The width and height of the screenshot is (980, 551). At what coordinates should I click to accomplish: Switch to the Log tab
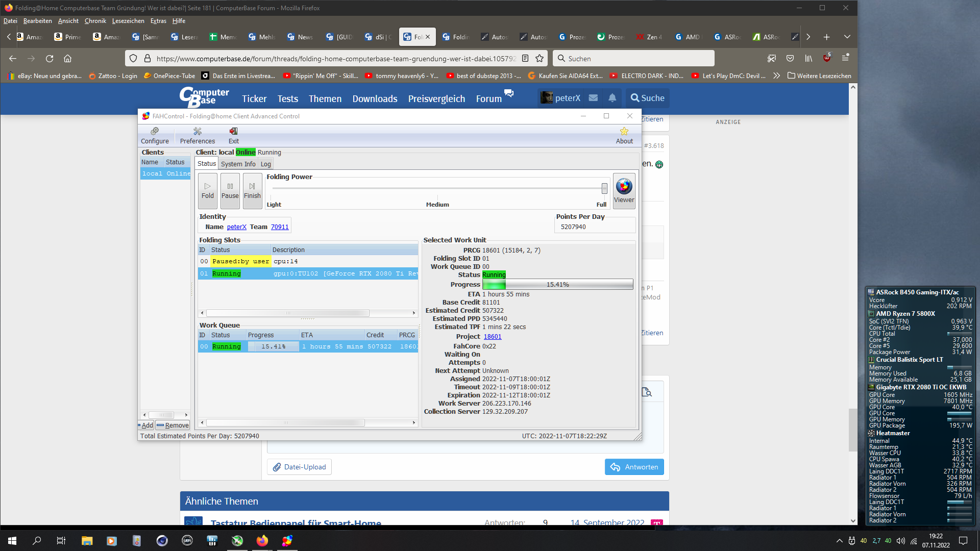[x=265, y=164]
